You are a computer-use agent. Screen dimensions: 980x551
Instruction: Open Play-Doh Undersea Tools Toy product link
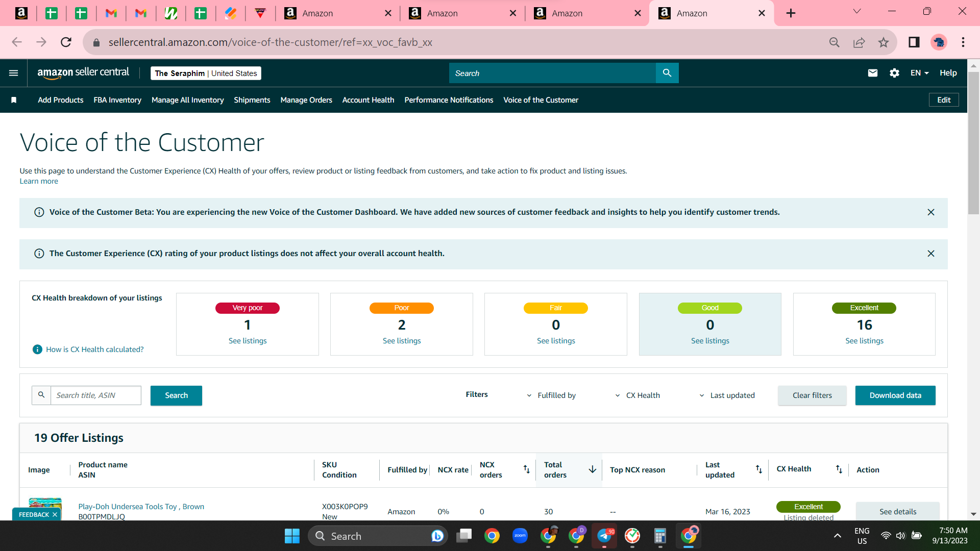tap(141, 507)
